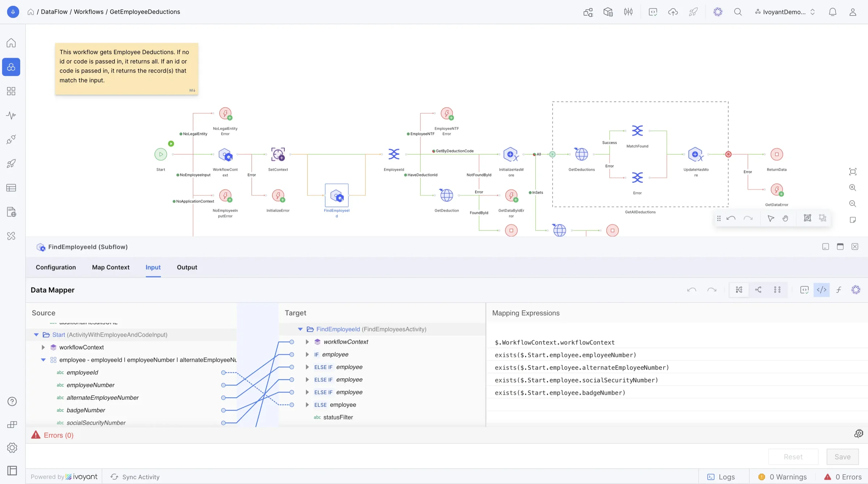Click the search icon in top bar

(x=738, y=12)
